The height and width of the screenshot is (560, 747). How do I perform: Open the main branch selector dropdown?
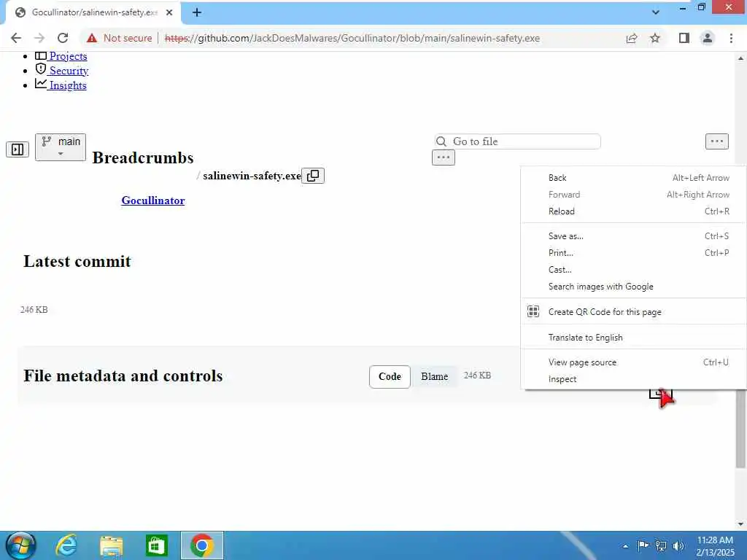click(61, 147)
